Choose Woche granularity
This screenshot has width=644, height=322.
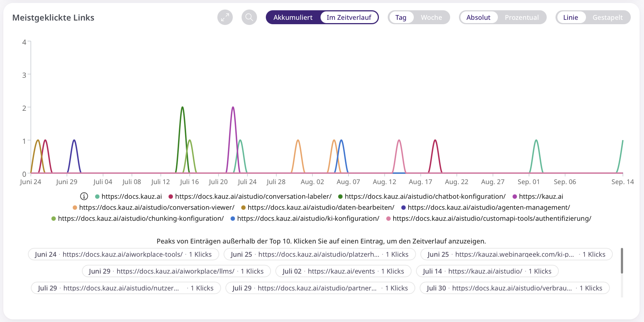(x=431, y=17)
